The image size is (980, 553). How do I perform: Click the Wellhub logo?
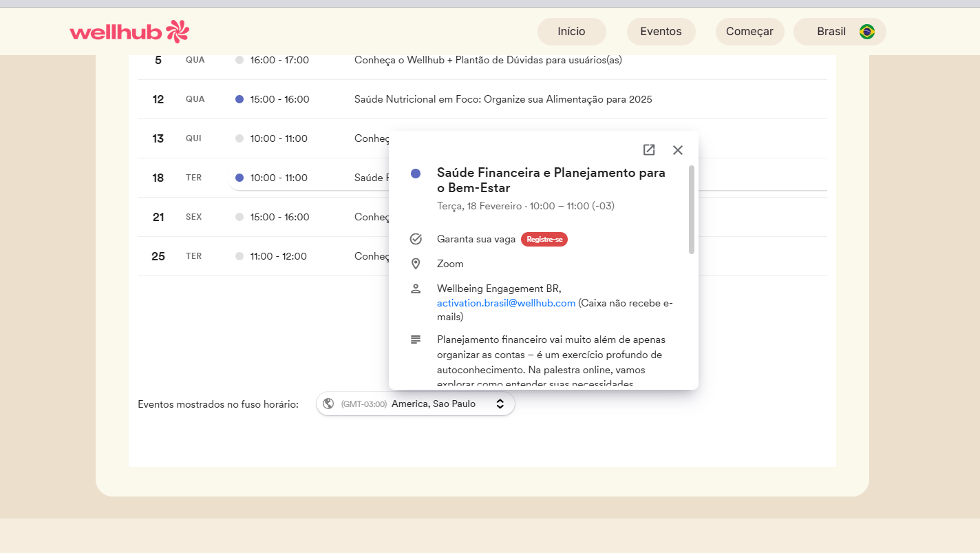(129, 32)
